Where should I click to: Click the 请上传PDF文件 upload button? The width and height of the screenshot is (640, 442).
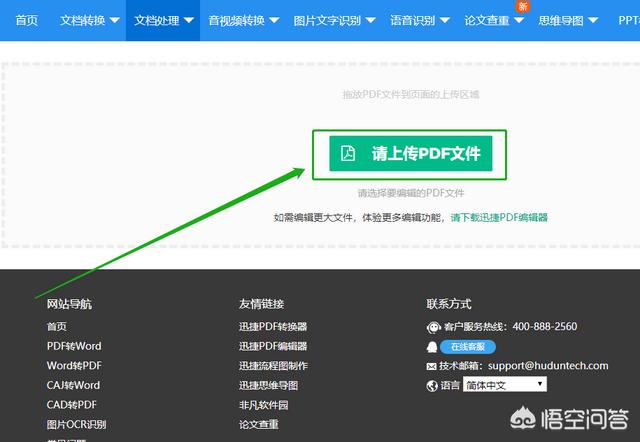(411, 153)
